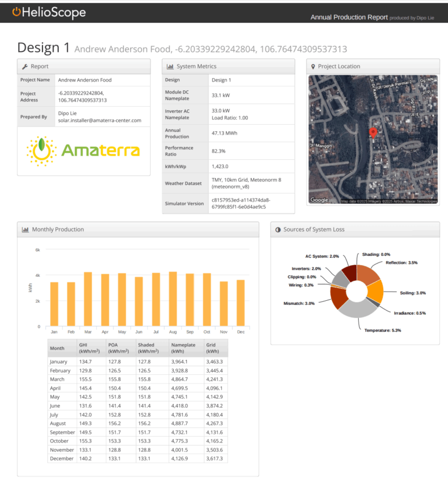The height and width of the screenshot is (481, 448).
Task: Click the solar.installer@amaterra-center.com email text
Action: pos(100,121)
